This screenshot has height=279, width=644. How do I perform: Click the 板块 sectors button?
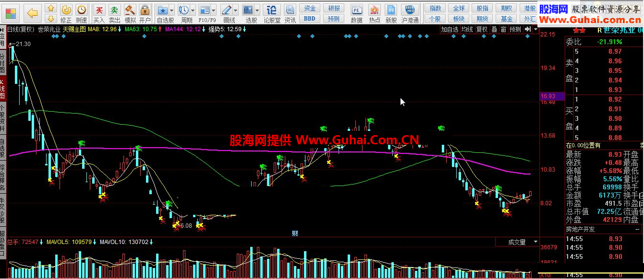tap(459, 18)
